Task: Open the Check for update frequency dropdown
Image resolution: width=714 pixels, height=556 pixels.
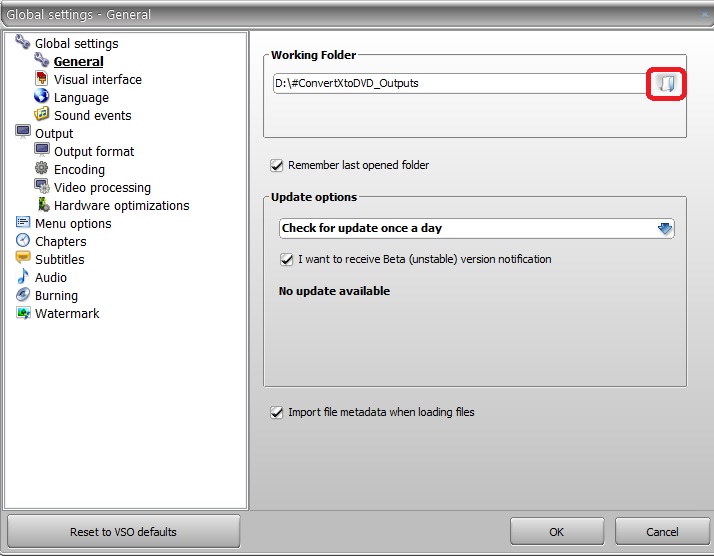Action: (476, 228)
